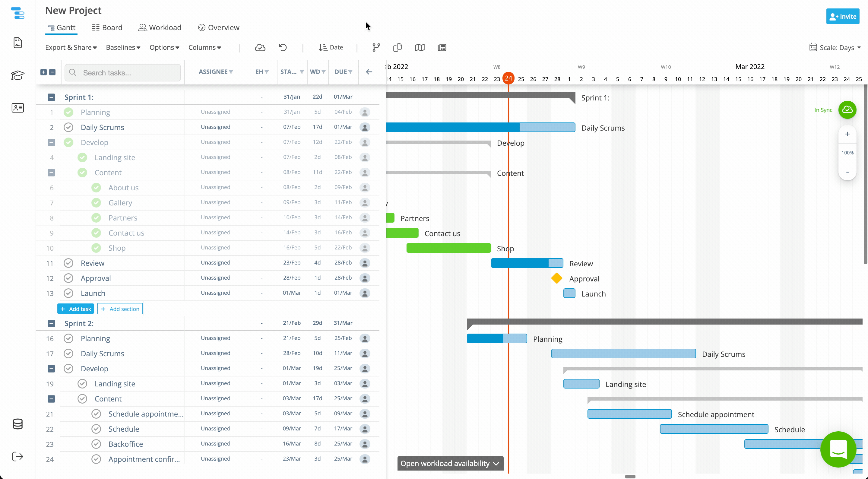
Task: Switch to the Board tab
Action: 107,27
